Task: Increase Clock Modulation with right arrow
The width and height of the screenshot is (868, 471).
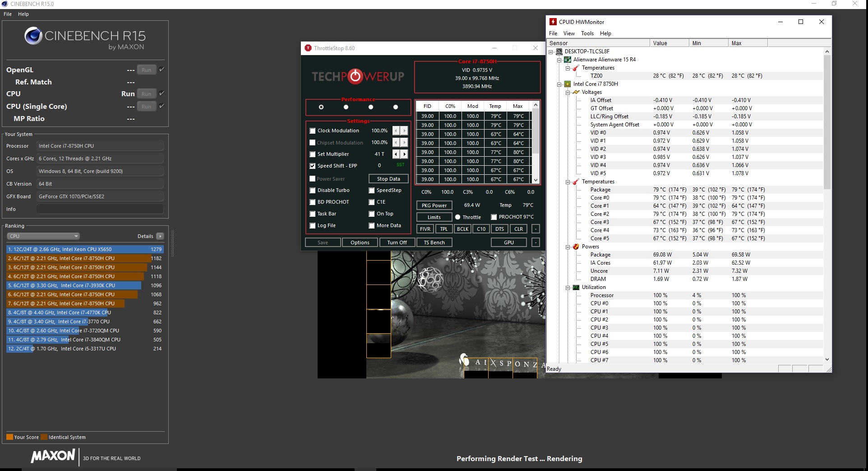Action: pyautogui.click(x=404, y=131)
